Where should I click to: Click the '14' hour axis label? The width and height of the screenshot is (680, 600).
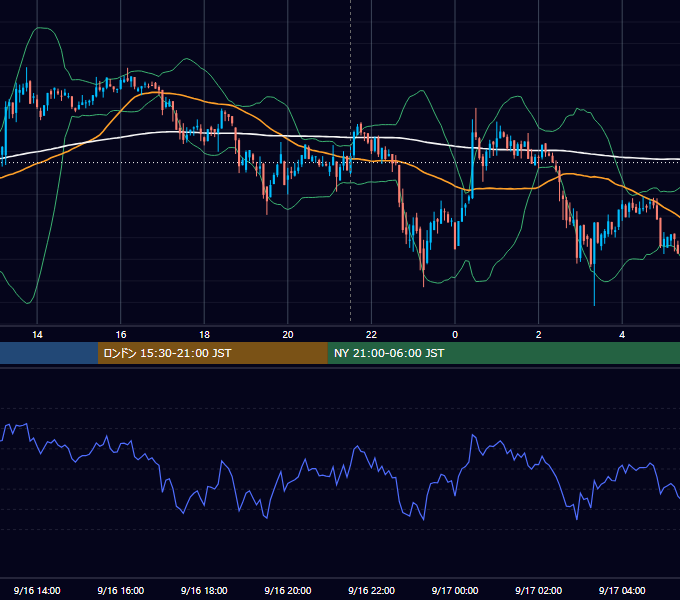[x=37, y=335]
